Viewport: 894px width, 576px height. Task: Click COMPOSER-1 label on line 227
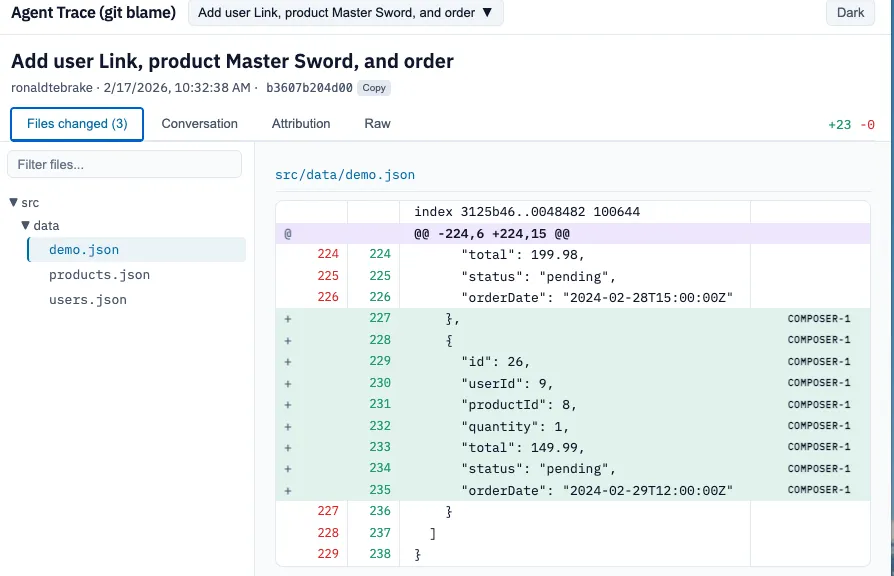point(818,319)
